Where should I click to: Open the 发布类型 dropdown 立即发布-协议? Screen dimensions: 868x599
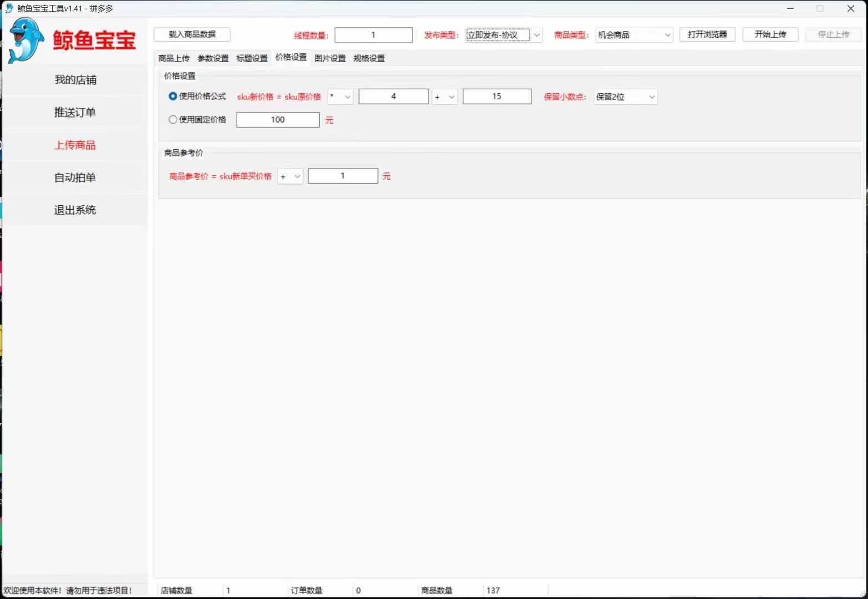503,35
